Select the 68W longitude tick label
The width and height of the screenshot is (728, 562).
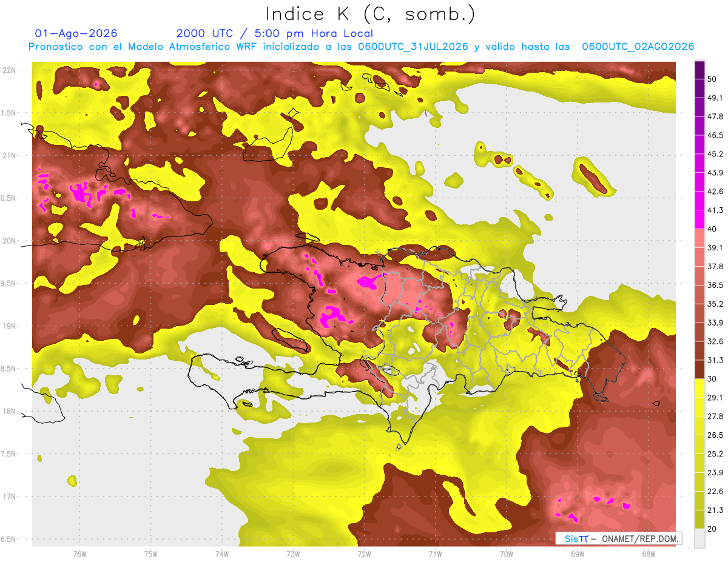[x=649, y=553]
